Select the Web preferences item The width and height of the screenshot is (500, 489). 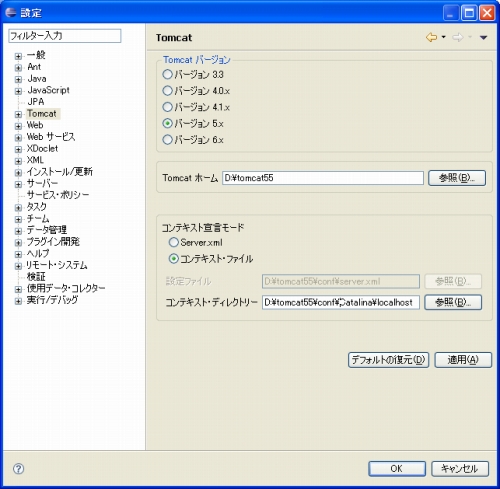coord(35,125)
